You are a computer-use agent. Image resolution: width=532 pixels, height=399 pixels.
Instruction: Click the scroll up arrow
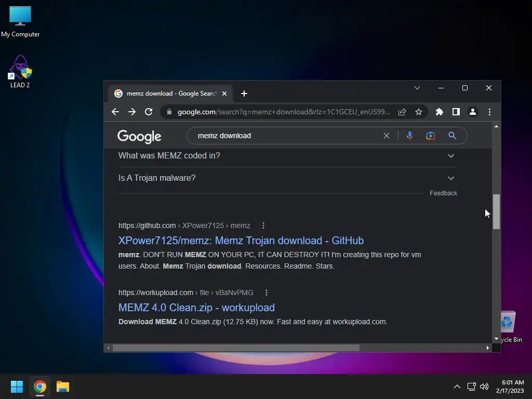[496, 126]
